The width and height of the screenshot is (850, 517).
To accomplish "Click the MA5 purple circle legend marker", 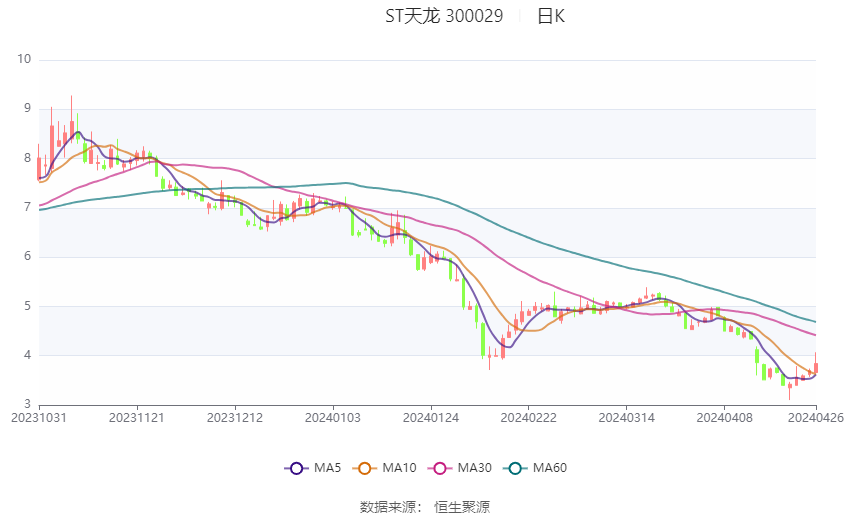I will pyautogui.click(x=295, y=468).
